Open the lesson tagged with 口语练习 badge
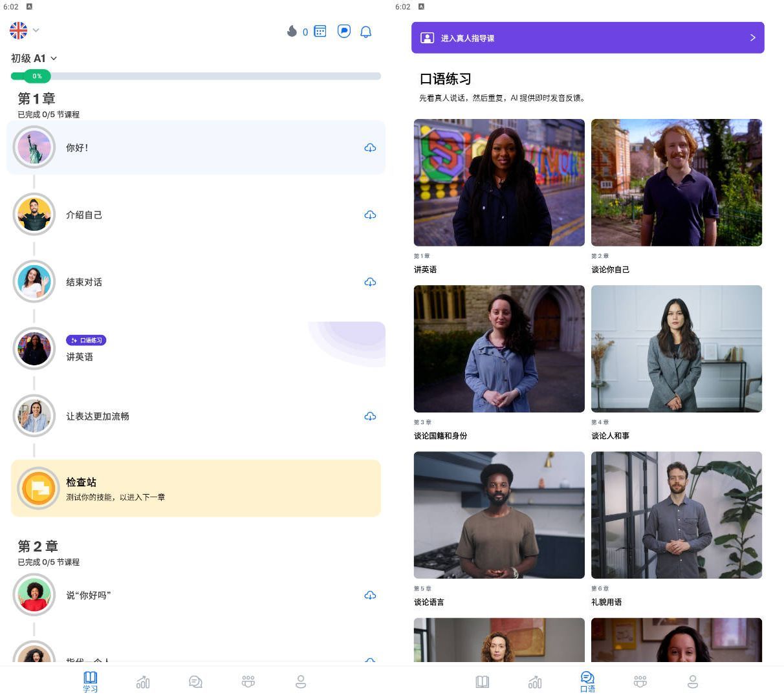Image resolution: width=784 pixels, height=697 pixels. (80, 350)
